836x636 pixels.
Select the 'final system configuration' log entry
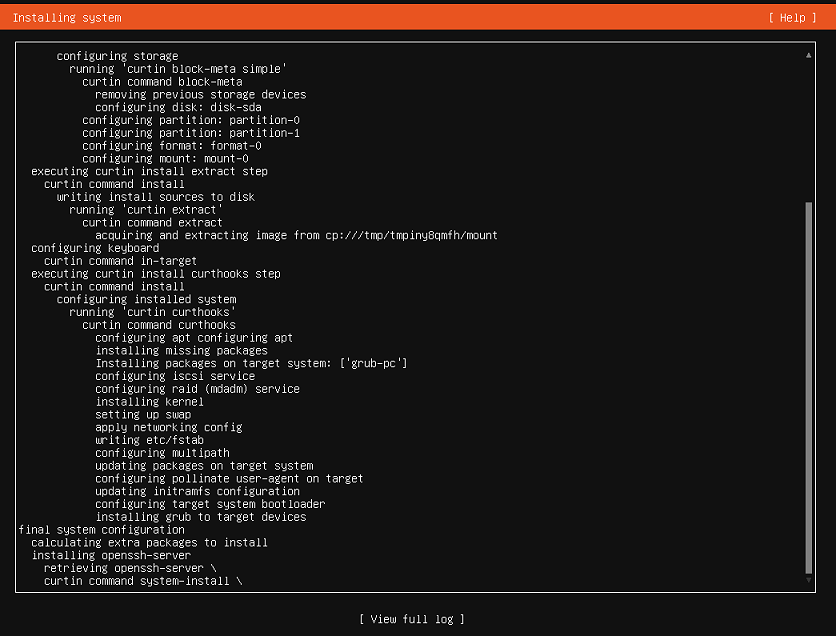pos(101,530)
